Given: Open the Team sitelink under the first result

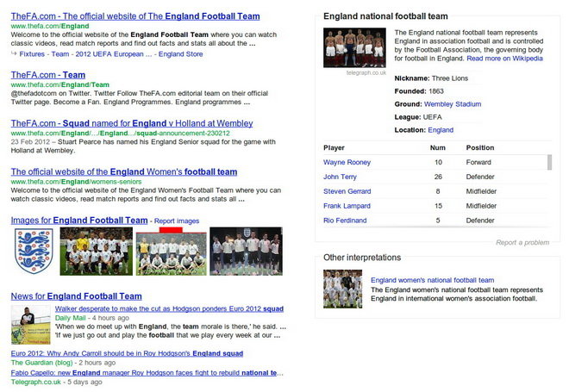Looking at the screenshot, I should tap(60, 54).
